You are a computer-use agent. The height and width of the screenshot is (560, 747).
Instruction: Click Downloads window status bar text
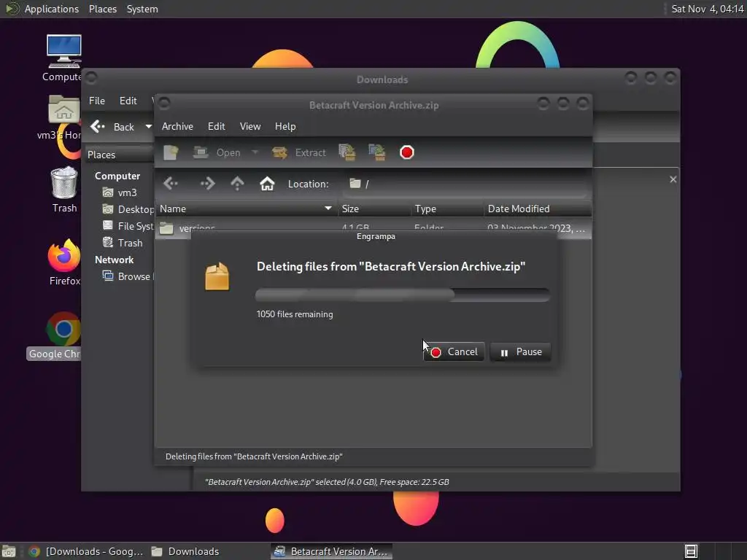pyautogui.click(x=327, y=482)
